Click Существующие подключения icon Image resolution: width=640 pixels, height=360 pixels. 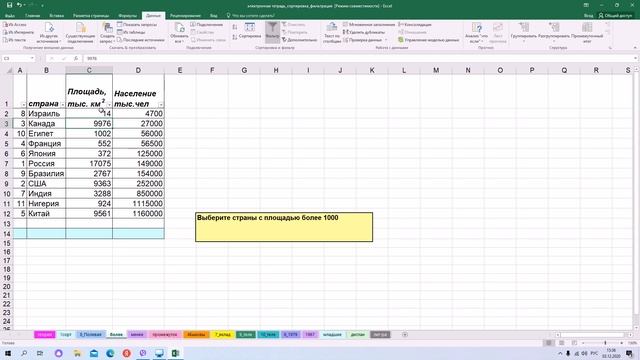80,33
